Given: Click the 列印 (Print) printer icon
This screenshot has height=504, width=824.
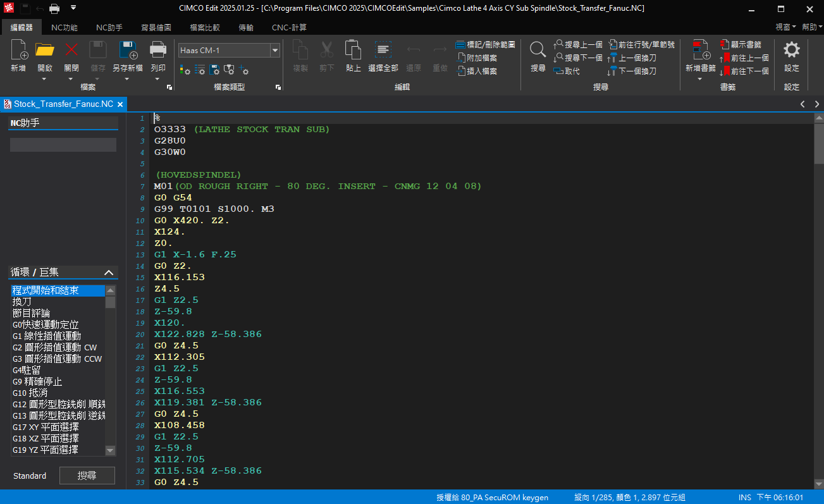Looking at the screenshot, I should point(157,51).
